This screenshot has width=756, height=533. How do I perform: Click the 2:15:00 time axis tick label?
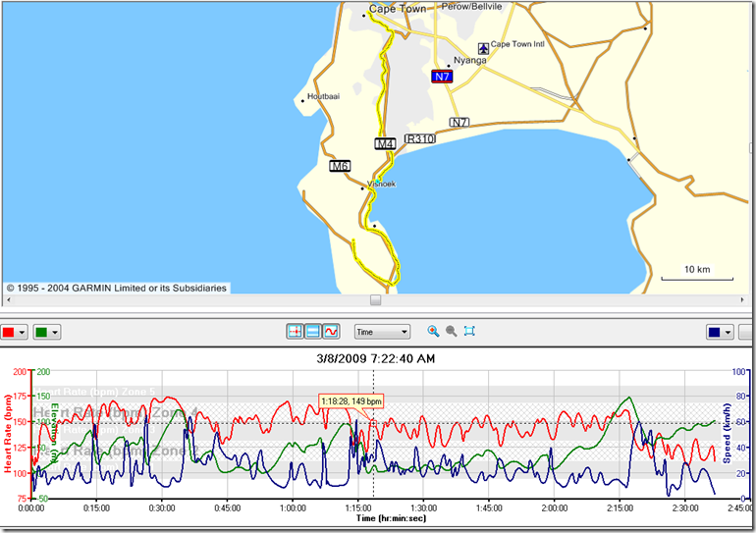pos(620,508)
